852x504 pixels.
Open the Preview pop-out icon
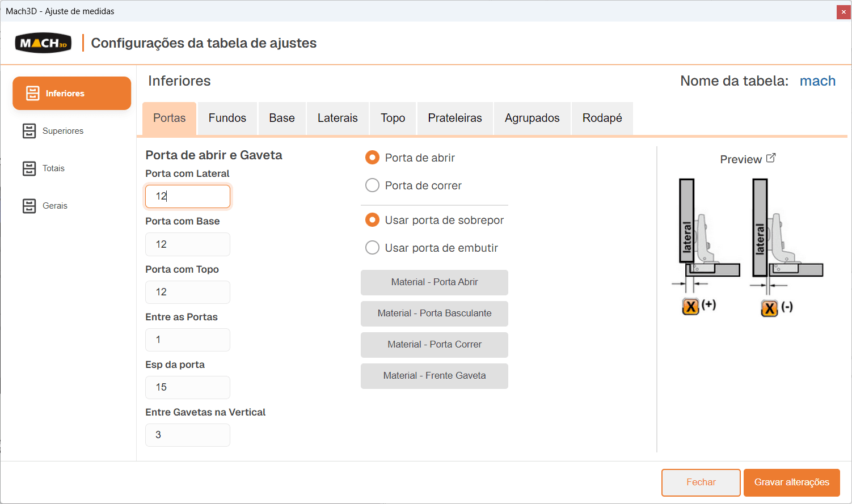click(771, 158)
